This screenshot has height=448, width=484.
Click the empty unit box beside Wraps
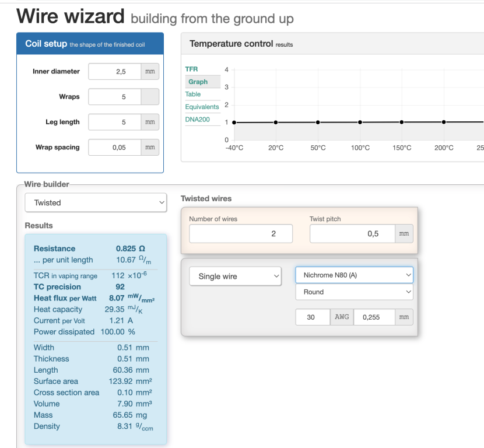[x=150, y=97]
